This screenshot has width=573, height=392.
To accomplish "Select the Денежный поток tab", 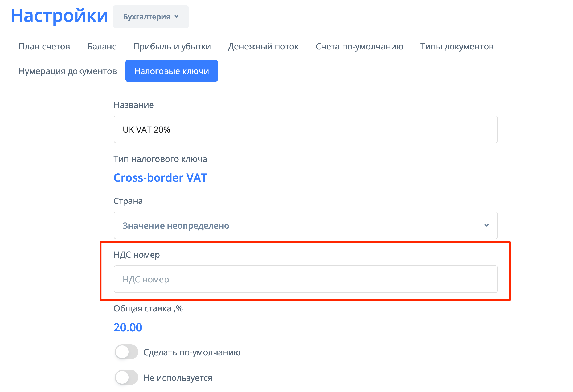I will (x=263, y=47).
